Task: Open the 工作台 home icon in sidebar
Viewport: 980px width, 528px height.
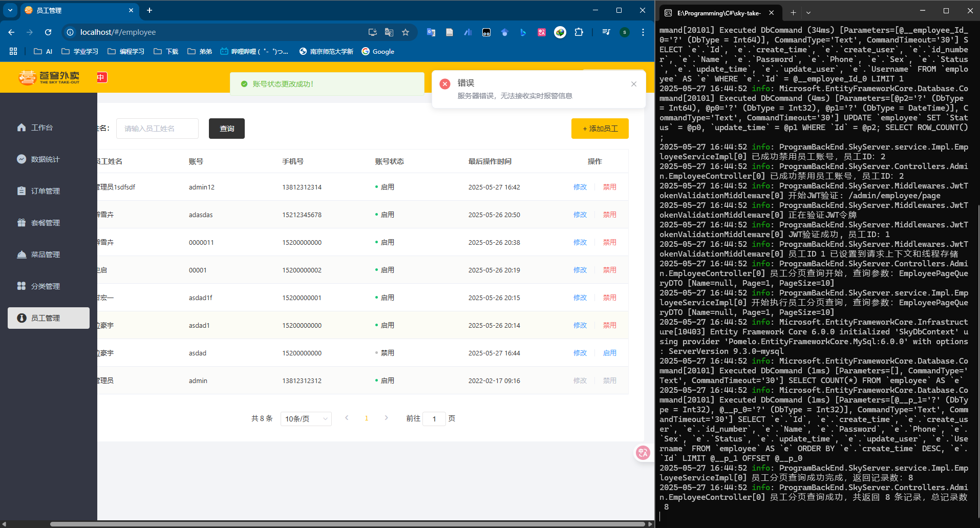Action: pos(22,128)
